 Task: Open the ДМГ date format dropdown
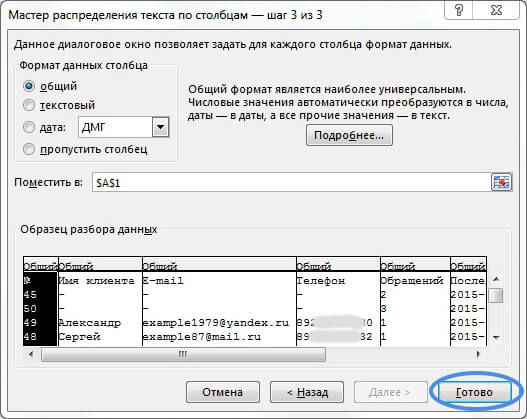[160, 127]
